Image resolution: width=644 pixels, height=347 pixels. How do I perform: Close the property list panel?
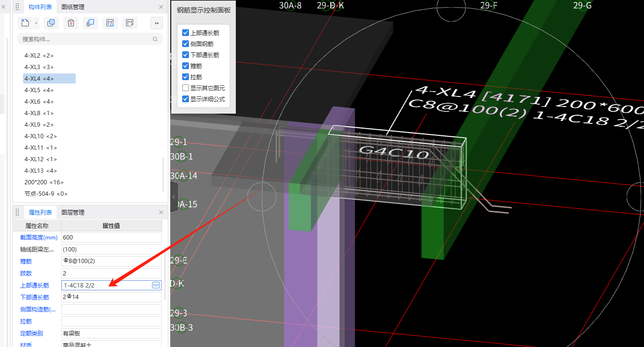(161, 212)
